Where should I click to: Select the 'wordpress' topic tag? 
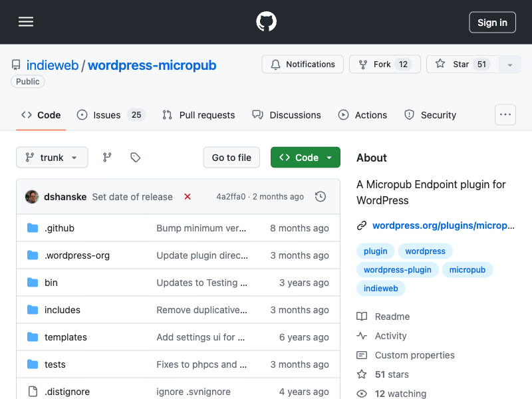click(425, 251)
